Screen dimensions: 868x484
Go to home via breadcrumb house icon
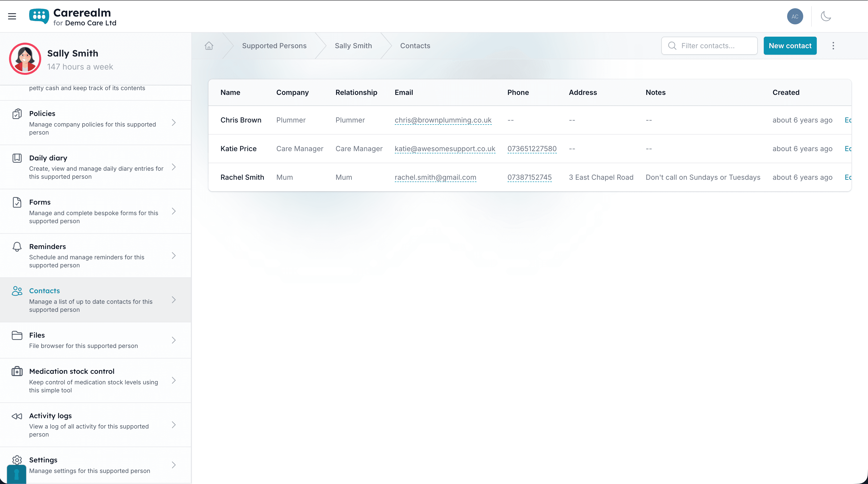tap(209, 46)
